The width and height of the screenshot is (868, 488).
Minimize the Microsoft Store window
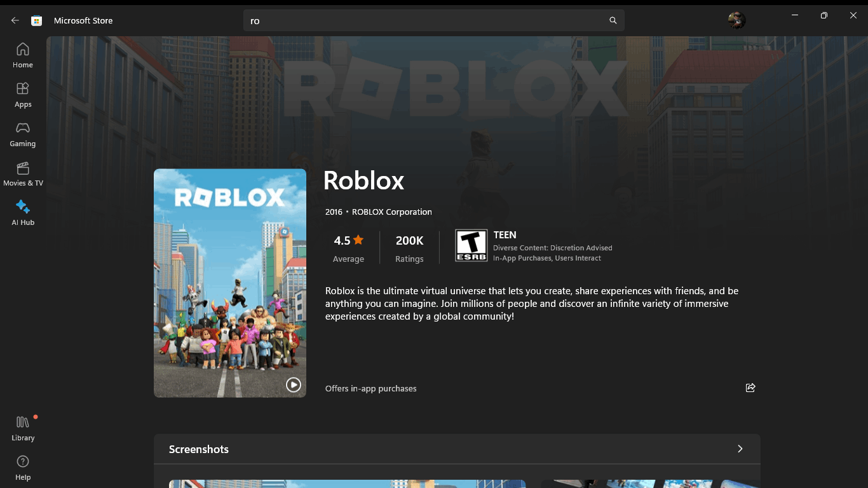point(795,15)
